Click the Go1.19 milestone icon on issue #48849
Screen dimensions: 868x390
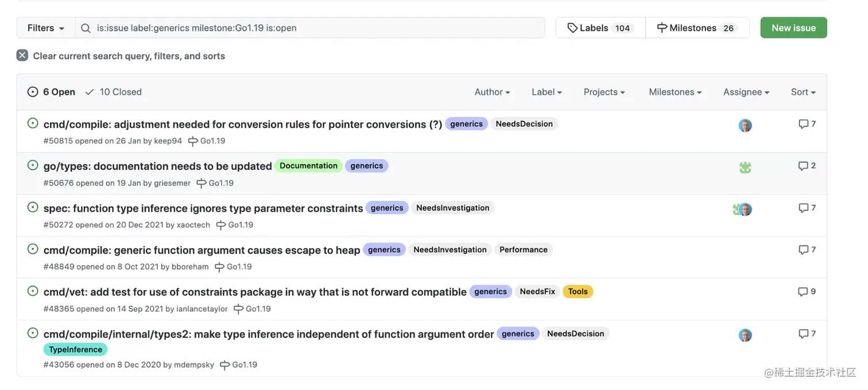coord(219,267)
